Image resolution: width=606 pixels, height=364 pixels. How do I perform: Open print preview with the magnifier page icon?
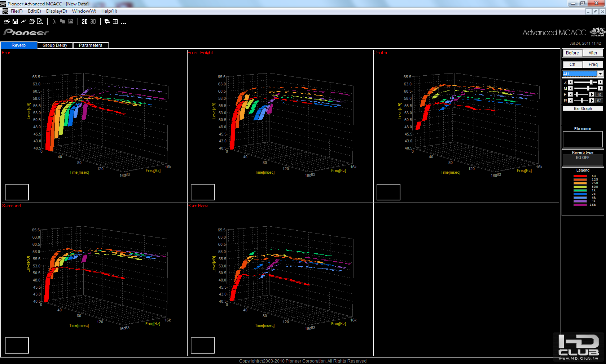tap(40, 22)
